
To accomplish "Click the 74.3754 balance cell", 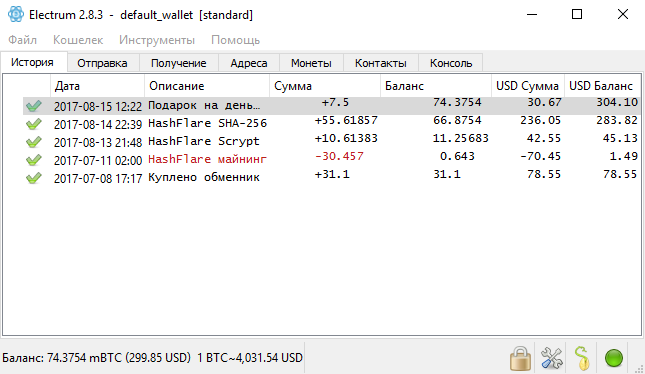I will pos(457,102).
